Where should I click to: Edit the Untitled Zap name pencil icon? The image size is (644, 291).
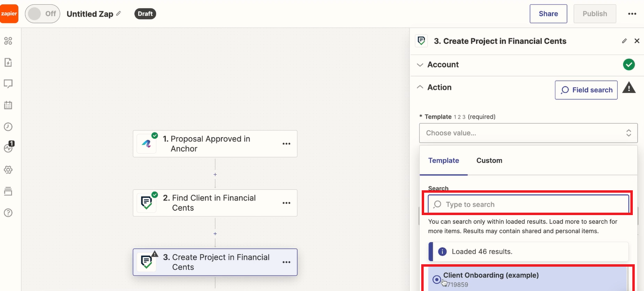pos(119,13)
